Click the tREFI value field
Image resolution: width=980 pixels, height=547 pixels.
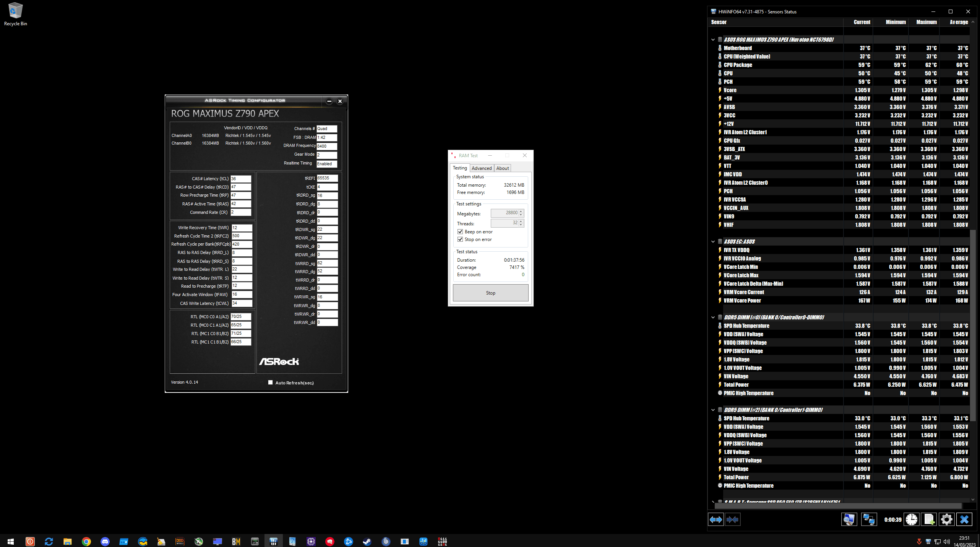tap(327, 178)
